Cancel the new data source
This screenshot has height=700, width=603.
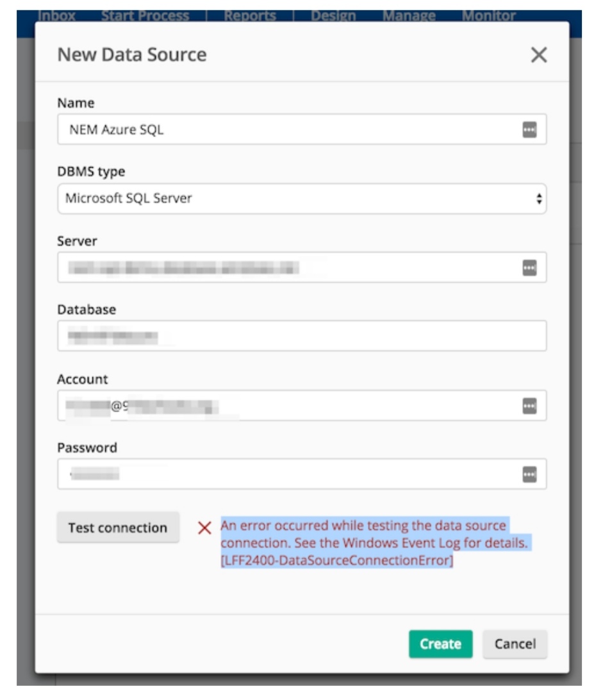coord(515,644)
